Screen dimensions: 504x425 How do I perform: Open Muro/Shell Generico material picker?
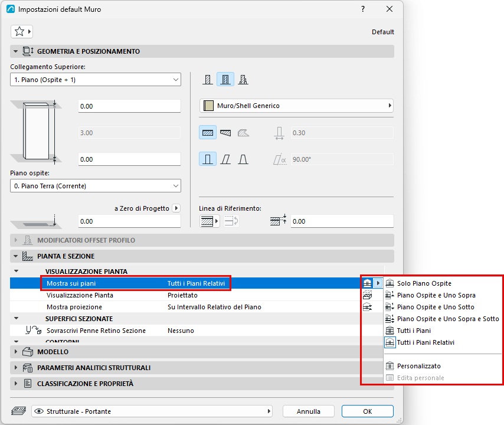pos(296,106)
